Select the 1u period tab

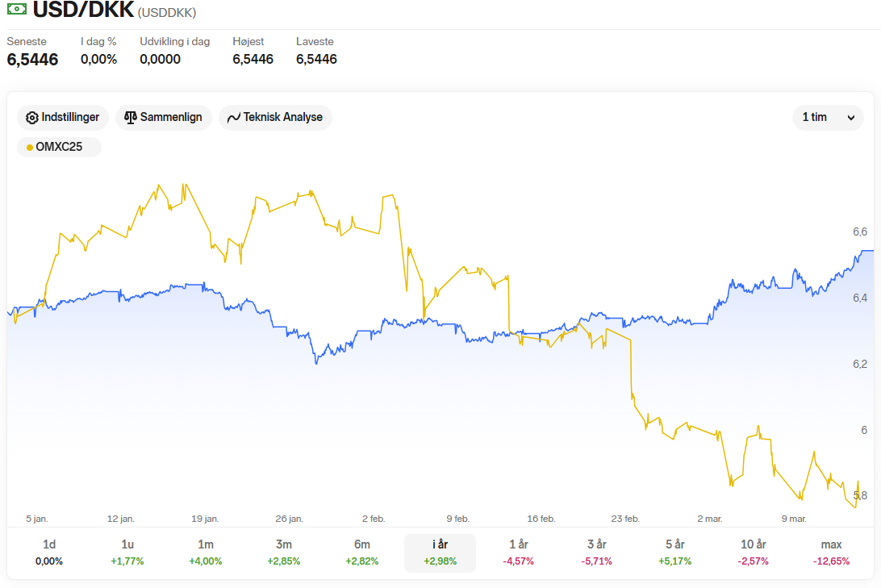pyautogui.click(x=127, y=553)
